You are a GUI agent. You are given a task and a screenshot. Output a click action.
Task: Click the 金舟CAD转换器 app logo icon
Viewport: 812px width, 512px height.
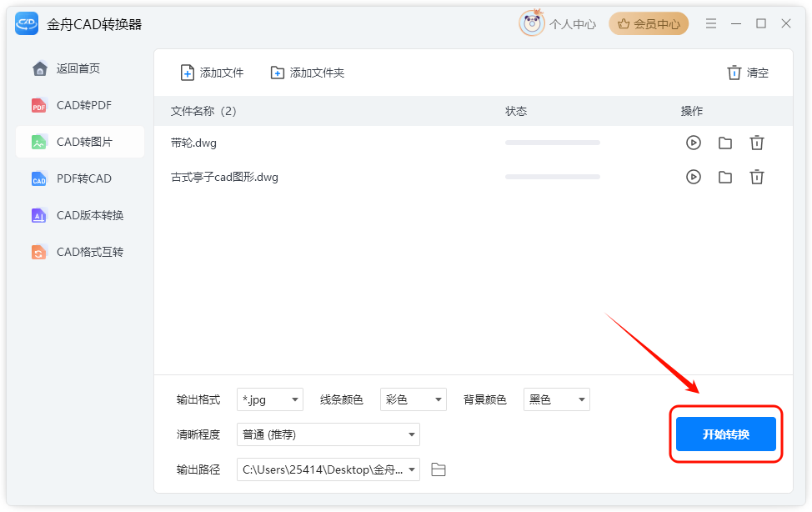point(27,24)
